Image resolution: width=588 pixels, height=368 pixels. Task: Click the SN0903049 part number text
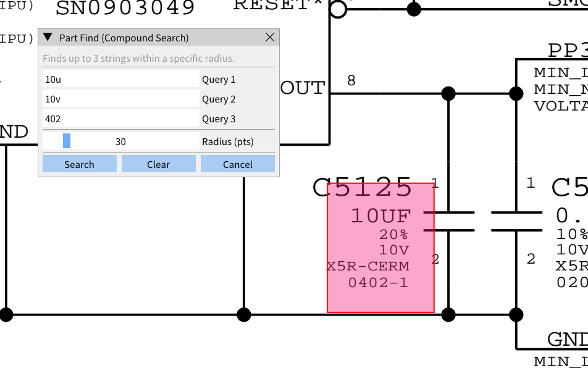tap(125, 9)
